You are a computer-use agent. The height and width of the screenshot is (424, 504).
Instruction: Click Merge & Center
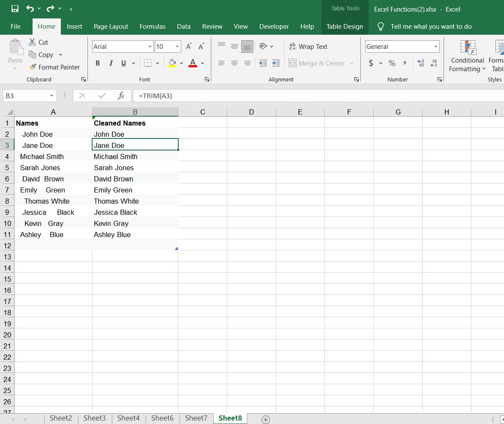(x=317, y=63)
